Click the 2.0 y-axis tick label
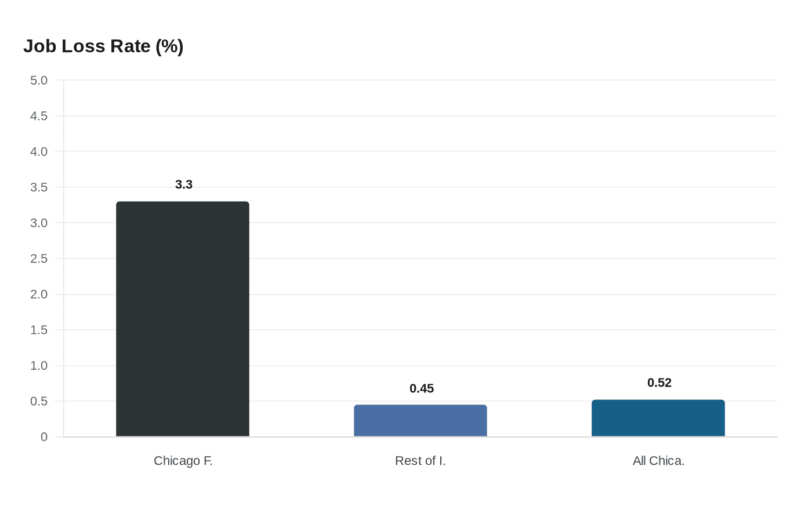 click(x=39, y=294)
